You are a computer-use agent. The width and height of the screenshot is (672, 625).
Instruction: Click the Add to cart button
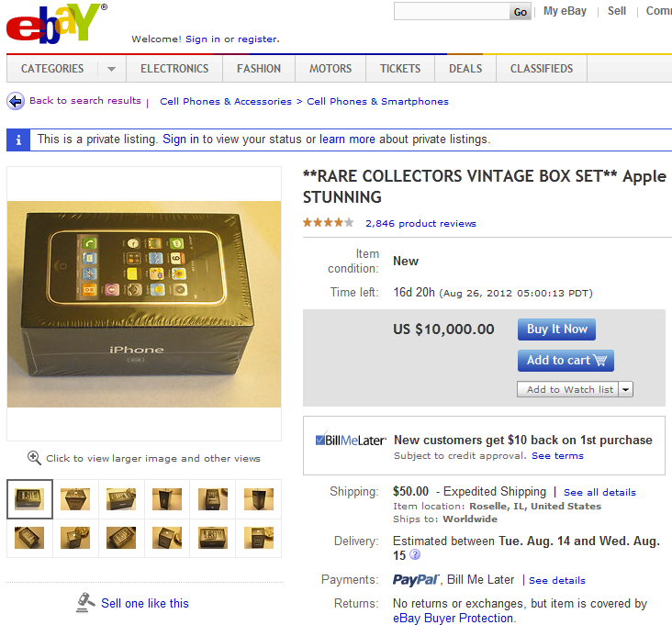click(x=566, y=361)
